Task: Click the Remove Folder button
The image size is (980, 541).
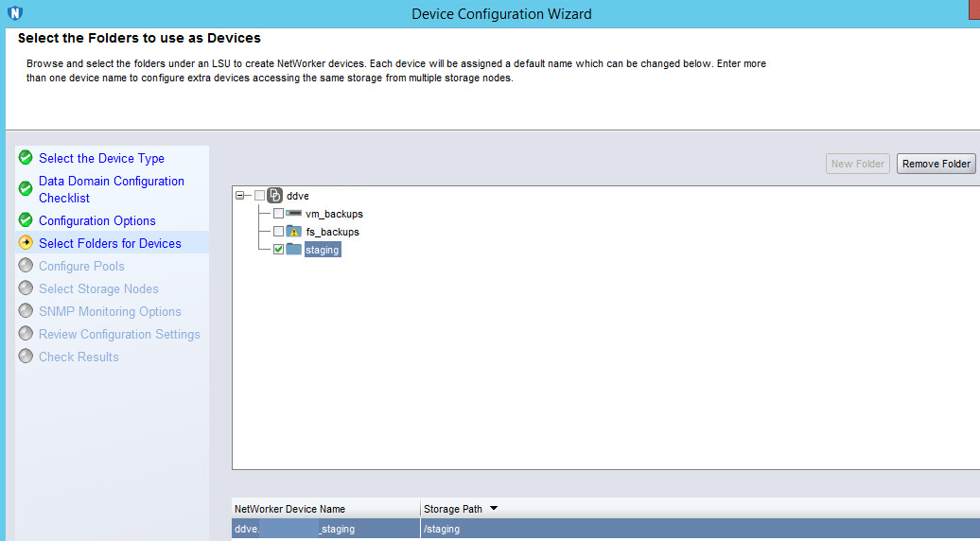Action: (x=936, y=164)
